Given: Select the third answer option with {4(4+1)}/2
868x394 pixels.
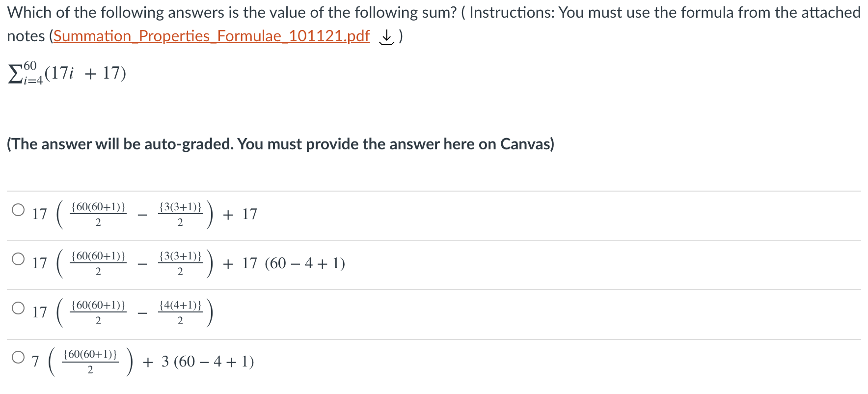Looking at the screenshot, I should pos(18,308).
